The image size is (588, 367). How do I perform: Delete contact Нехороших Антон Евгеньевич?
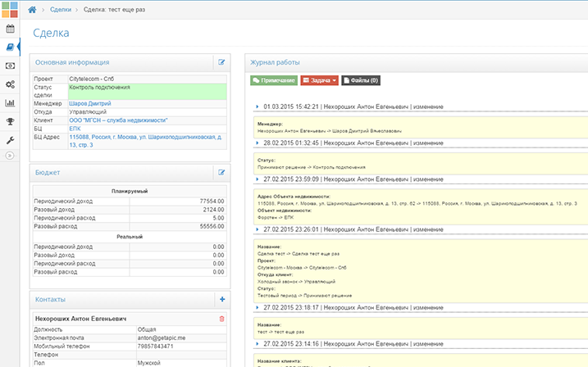(221, 318)
